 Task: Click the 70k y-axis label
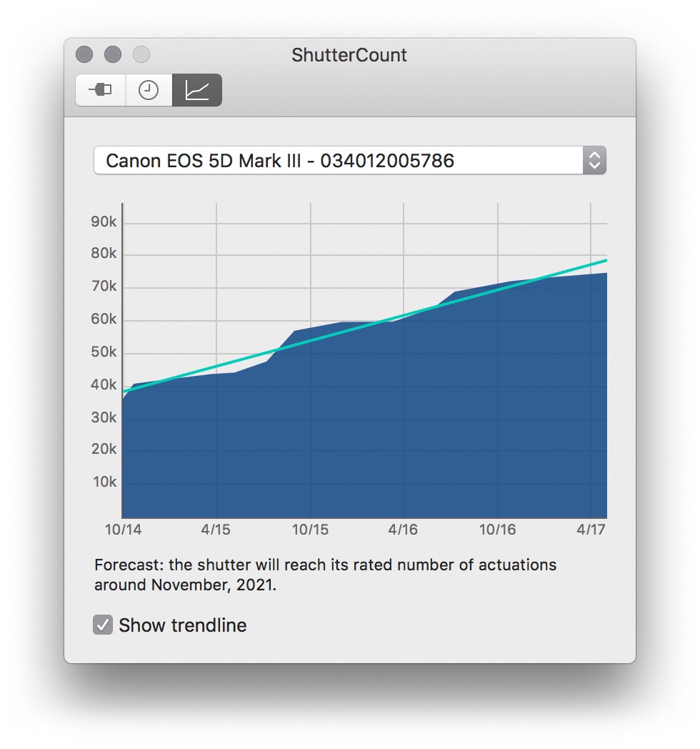click(x=104, y=286)
